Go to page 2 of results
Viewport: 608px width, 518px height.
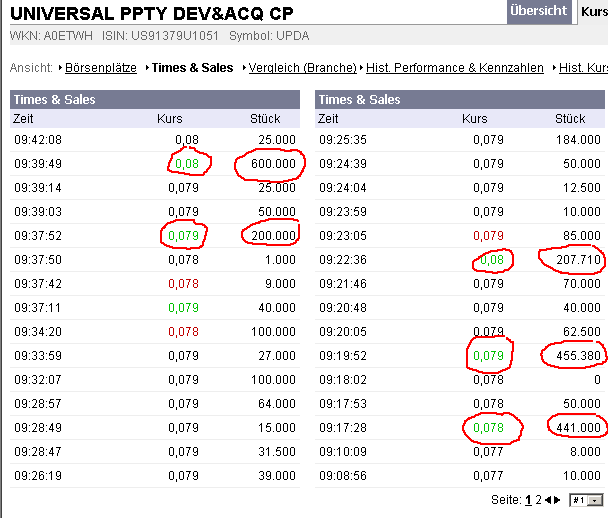pos(538,499)
